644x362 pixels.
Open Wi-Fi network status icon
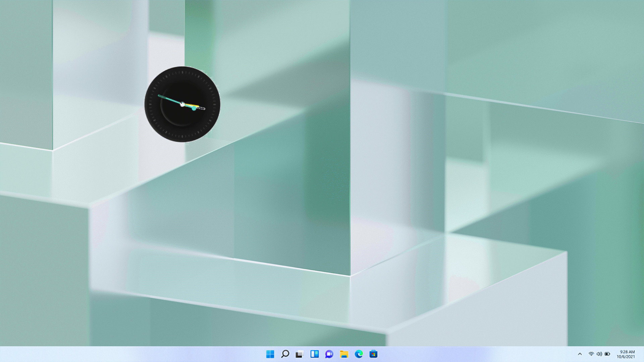click(591, 354)
